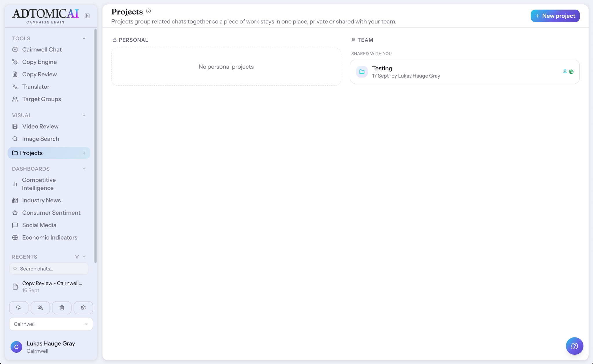
Task: Open Economic Indicators dashboard
Action: [x=49, y=238]
